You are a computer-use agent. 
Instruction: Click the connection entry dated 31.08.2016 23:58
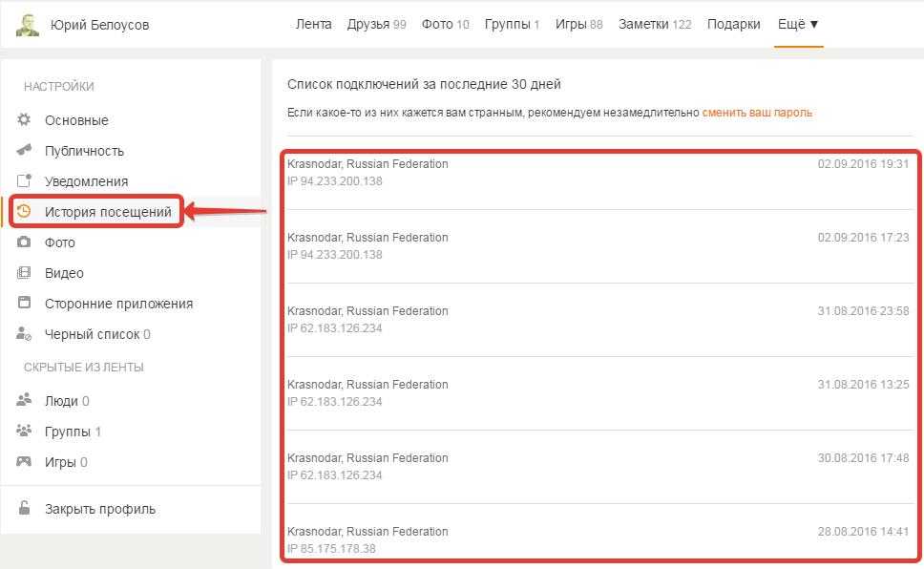[598, 320]
